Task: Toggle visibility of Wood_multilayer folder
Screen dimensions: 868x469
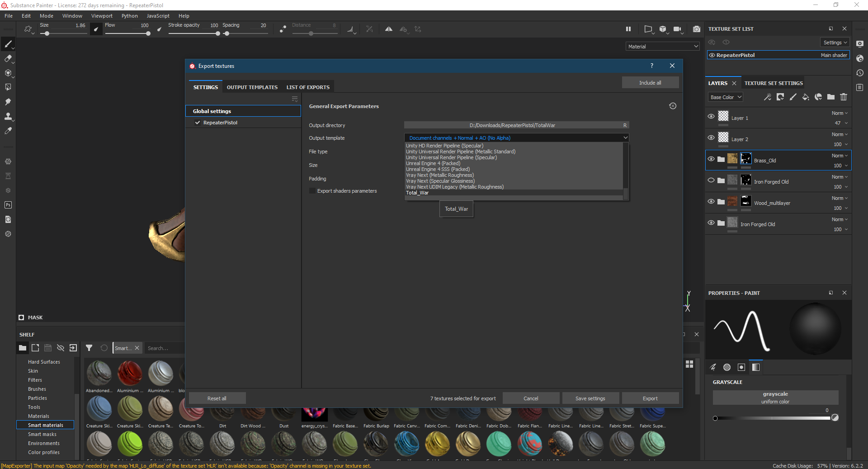Action: click(711, 201)
